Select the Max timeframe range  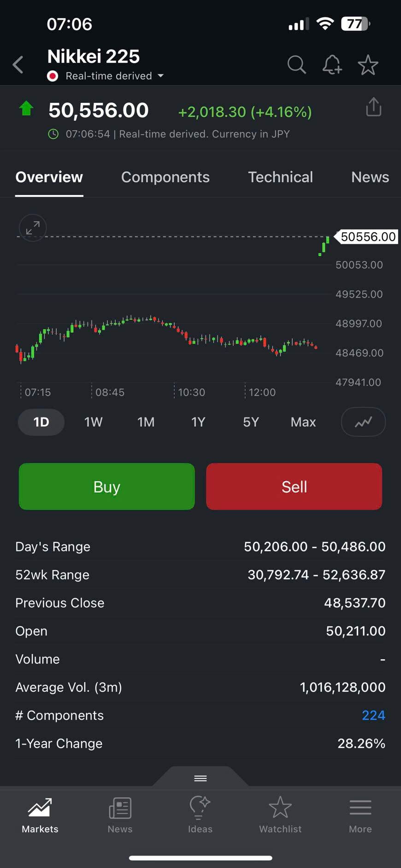click(x=303, y=422)
